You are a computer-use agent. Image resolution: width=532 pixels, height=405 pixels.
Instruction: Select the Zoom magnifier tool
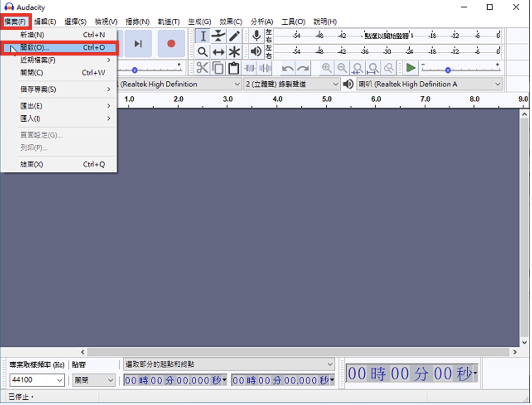(203, 52)
